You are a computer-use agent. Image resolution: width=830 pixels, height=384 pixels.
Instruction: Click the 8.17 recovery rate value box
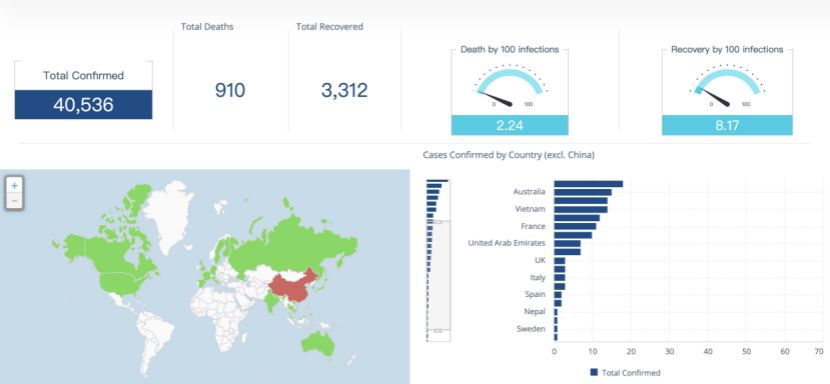727,125
